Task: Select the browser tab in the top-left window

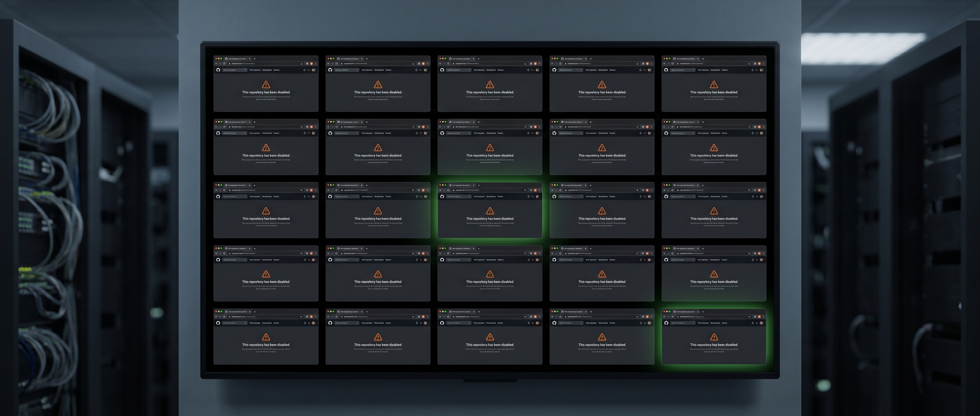Action: (238, 59)
